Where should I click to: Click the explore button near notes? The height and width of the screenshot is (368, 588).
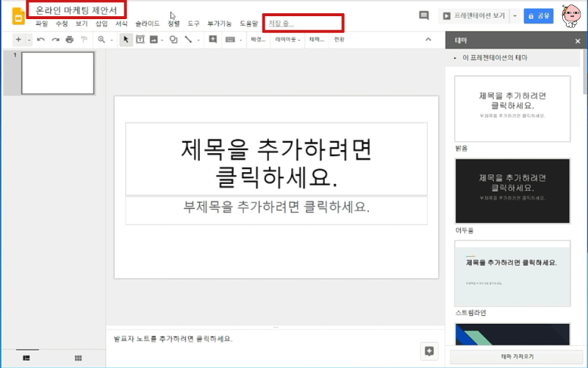[x=429, y=351]
